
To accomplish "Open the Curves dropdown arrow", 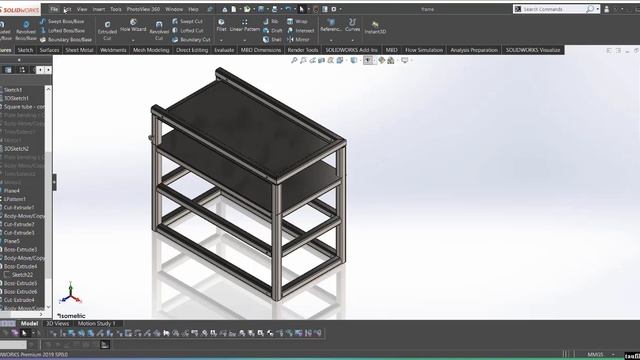I will (x=352, y=40).
